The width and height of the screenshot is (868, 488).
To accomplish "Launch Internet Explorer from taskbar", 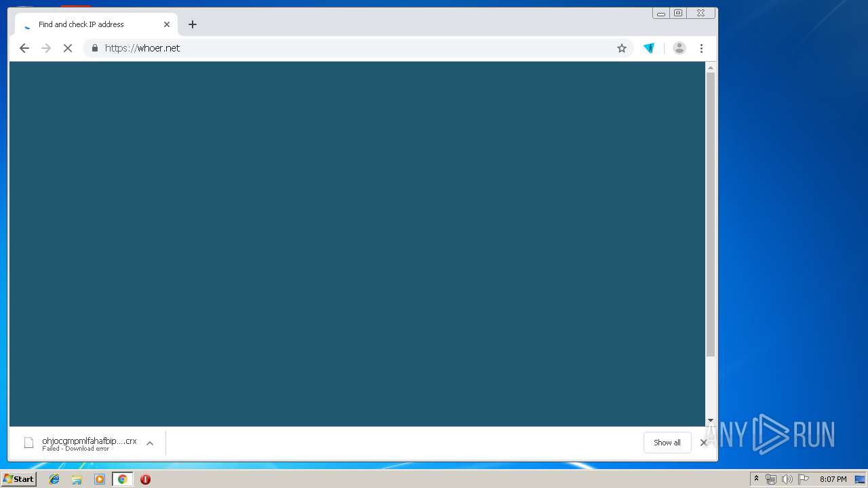I will (x=54, y=479).
